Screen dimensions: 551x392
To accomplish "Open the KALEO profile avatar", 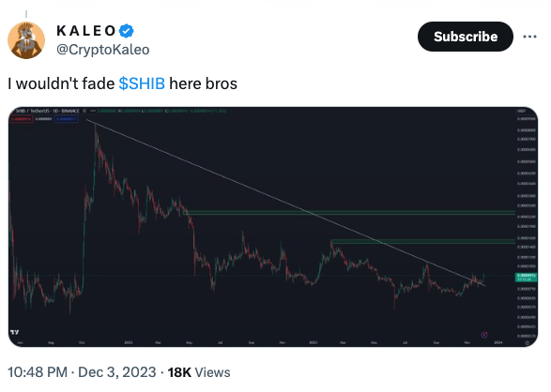I will click(26, 40).
